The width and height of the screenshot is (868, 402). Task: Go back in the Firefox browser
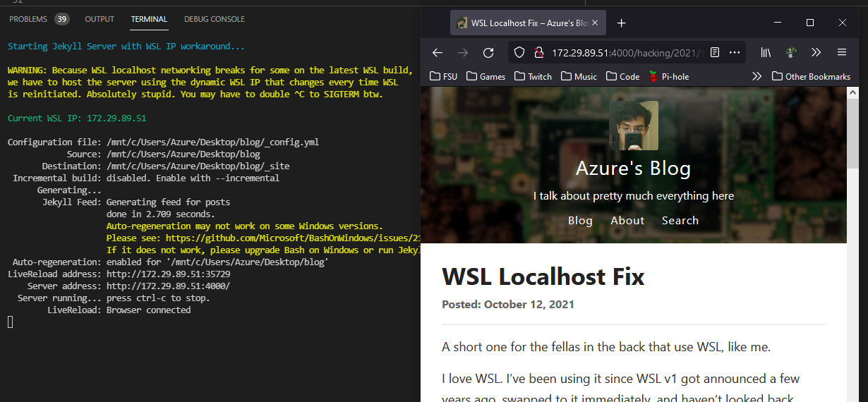[438, 52]
